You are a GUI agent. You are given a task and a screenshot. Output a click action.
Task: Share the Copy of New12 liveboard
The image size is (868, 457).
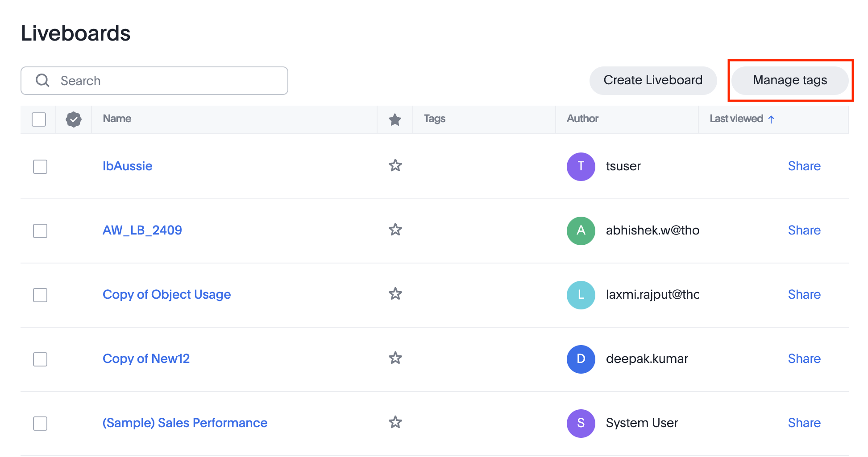coord(804,358)
